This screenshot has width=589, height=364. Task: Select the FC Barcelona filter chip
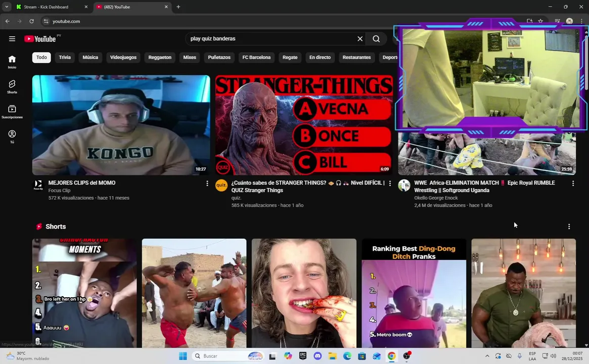coord(256,58)
